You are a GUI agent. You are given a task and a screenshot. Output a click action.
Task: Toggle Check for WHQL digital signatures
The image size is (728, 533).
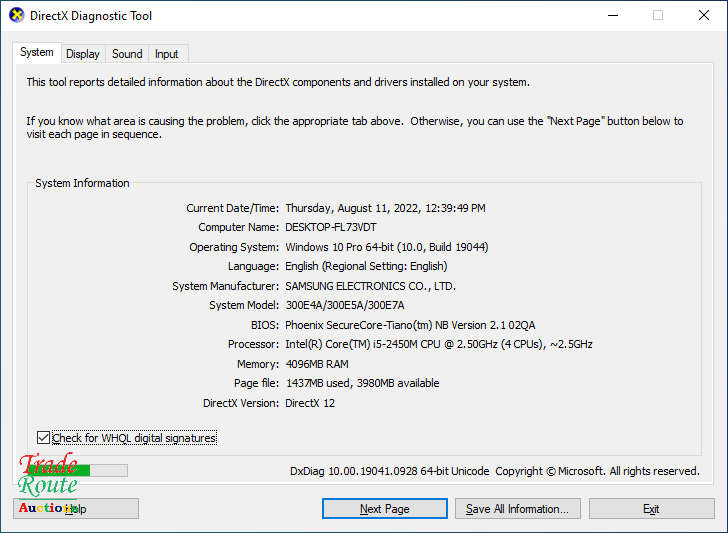43,438
